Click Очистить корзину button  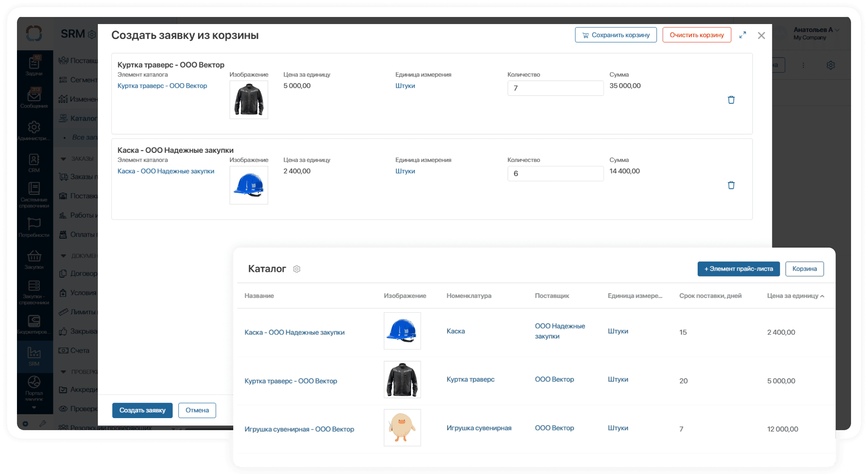[697, 35]
